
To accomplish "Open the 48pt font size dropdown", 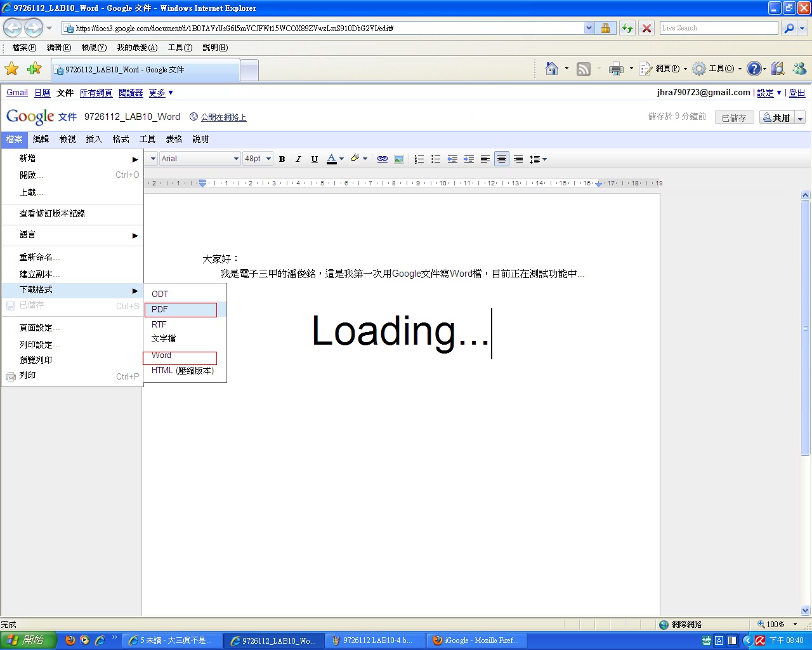I will 258,159.
